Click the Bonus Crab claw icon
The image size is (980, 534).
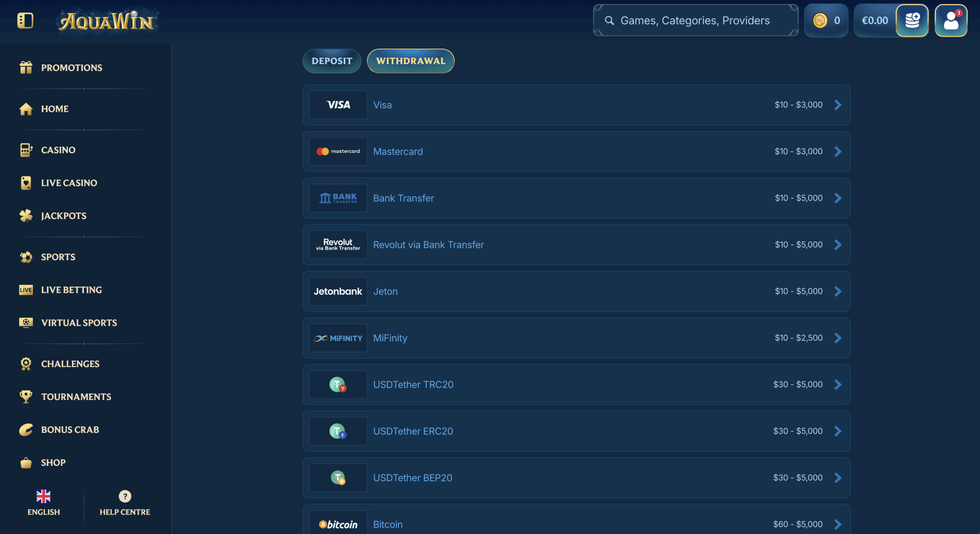click(x=26, y=429)
